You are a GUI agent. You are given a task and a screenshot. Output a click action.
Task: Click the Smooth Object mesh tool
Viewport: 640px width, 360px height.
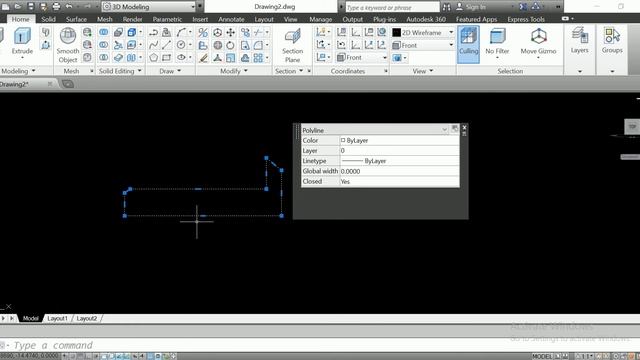coord(68,45)
